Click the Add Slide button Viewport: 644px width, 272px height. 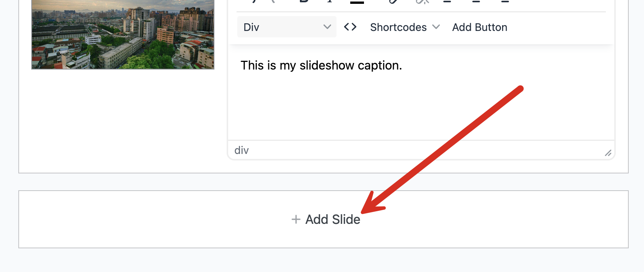pyautogui.click(x=325, y=219)
